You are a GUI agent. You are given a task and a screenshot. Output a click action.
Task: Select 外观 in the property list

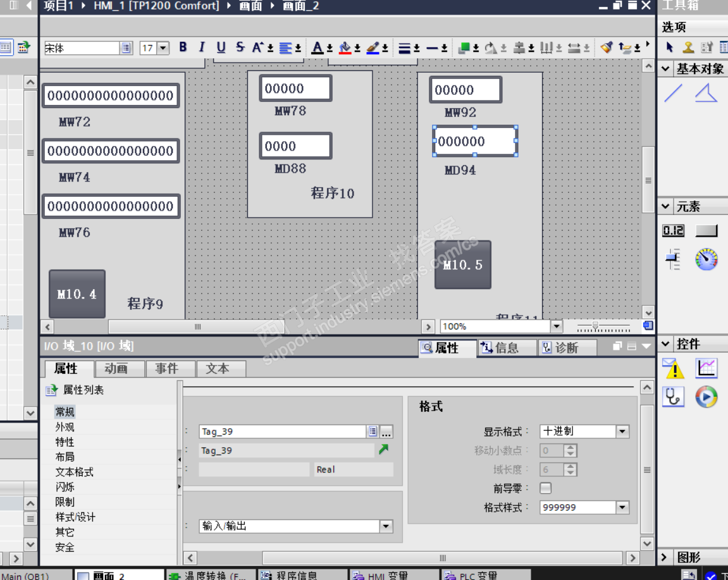click(x=65, y=427)
